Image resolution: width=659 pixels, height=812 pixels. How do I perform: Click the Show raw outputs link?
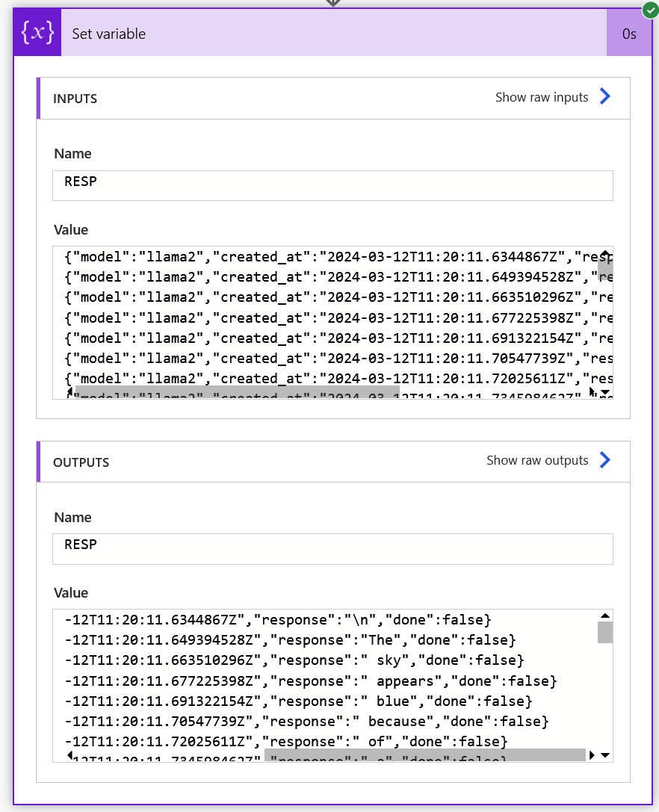pyautogui.click(x=537, y=460)
